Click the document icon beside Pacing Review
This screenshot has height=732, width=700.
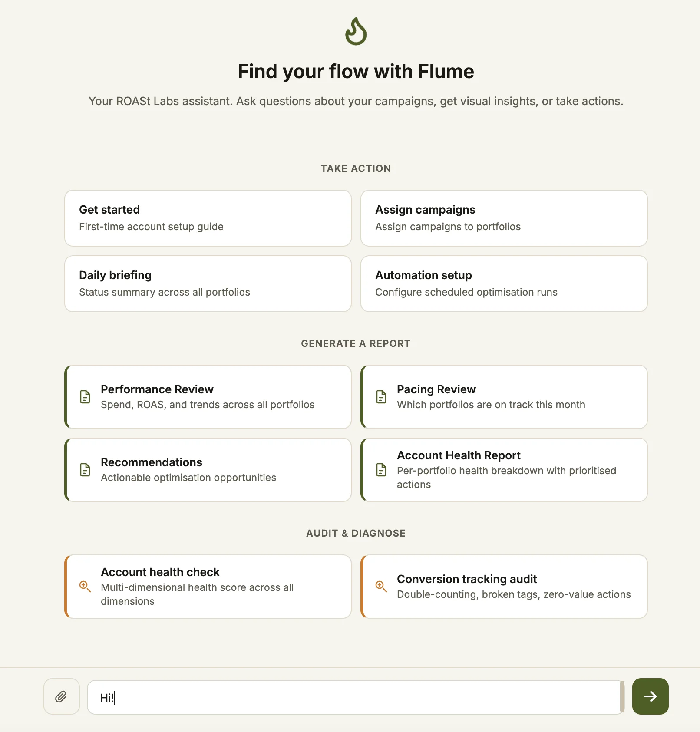381,396
